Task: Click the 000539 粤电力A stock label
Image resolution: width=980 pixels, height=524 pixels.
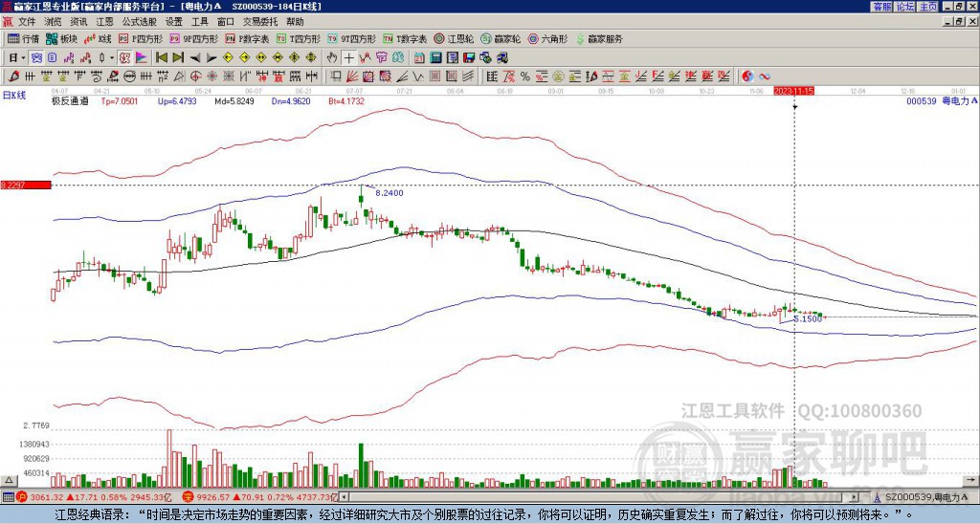Action: pyautogui.click(x=942, y=100)
